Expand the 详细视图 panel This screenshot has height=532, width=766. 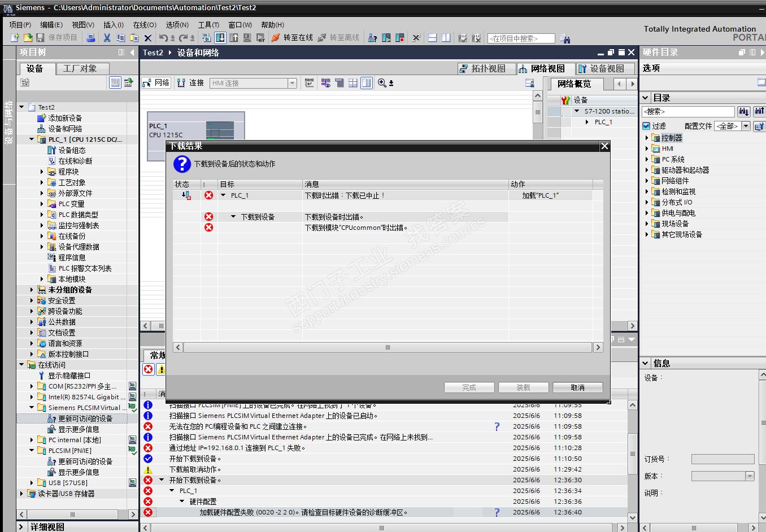21,527
